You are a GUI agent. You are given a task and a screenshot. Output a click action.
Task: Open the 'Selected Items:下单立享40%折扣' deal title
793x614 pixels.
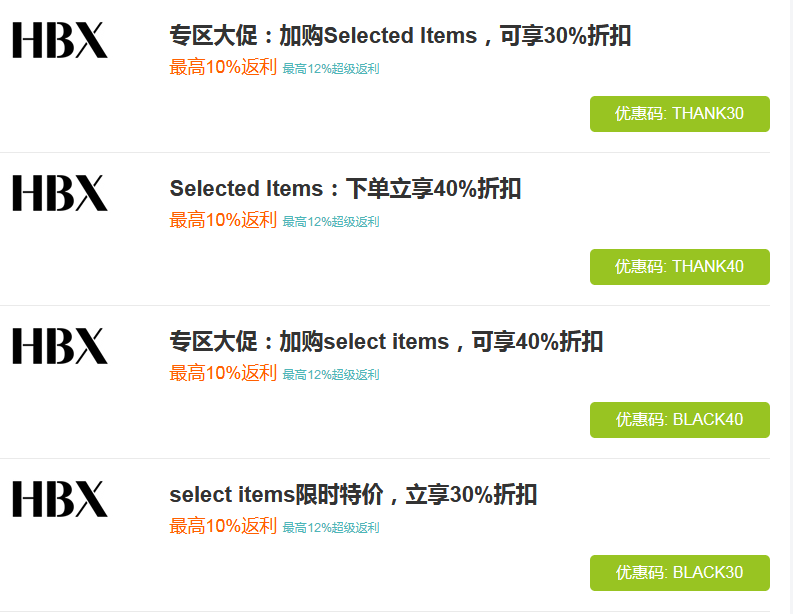click(345, 189)
